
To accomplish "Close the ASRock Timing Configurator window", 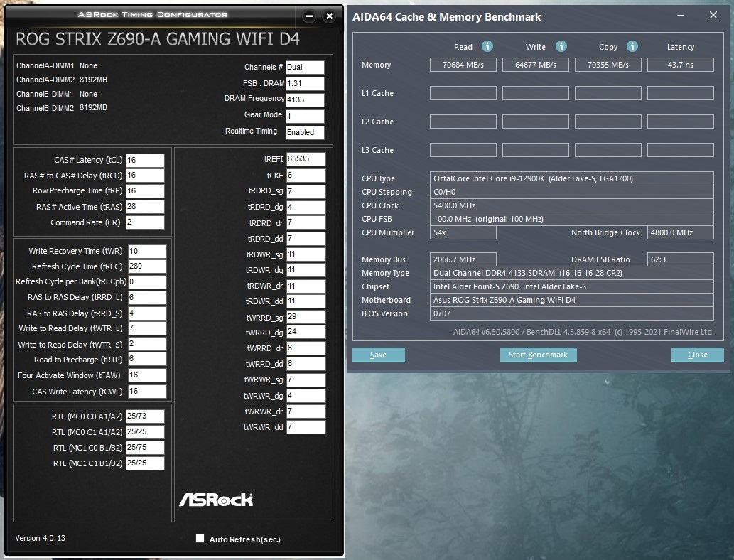I will click(x=329, y=16).
